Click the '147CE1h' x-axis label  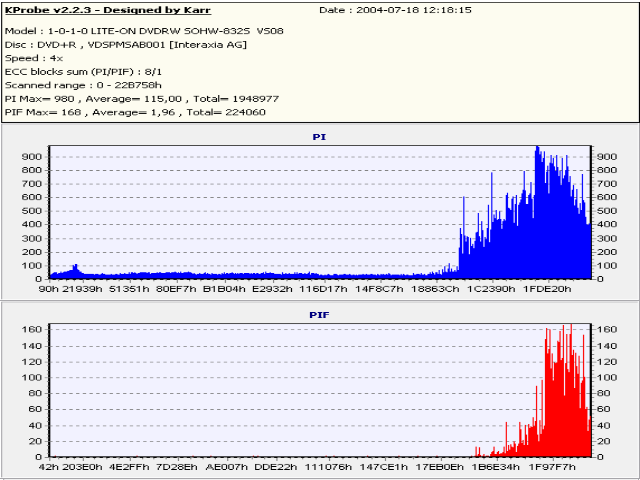pos(383,467)
